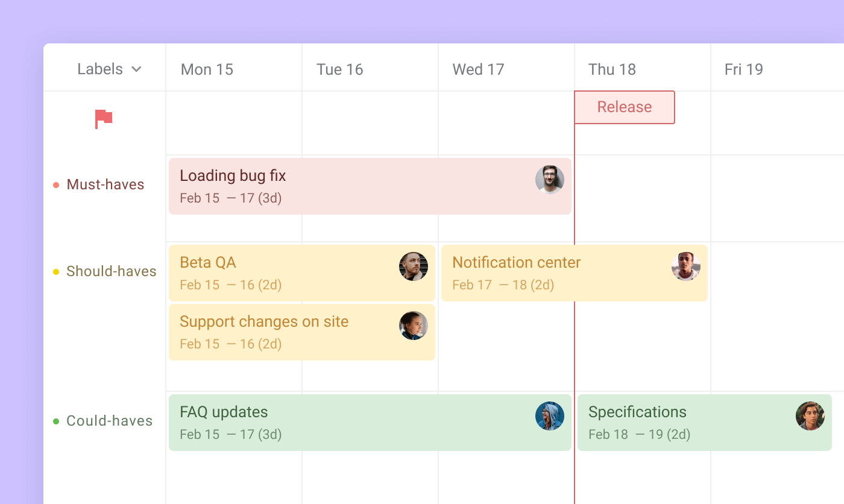Select the Must-haves label row
This screenshot has height=504, width=844.
click(105, 184)
